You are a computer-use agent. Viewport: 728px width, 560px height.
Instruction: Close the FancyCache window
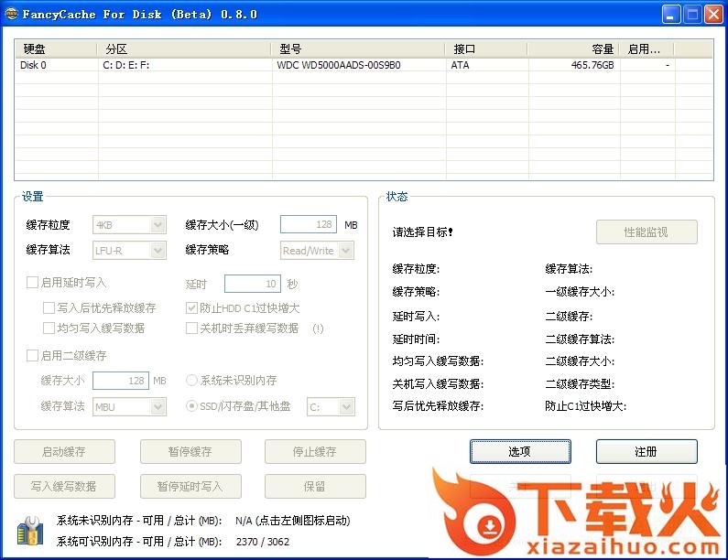tap(713, 15)
